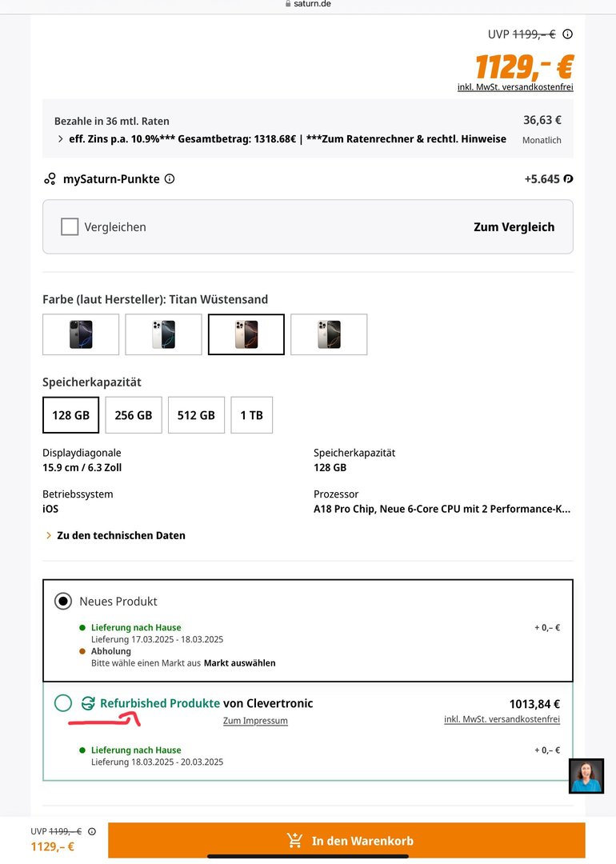Click the refurbished recycle icon
The image size is (616, 864).
(x=88, y=704)
